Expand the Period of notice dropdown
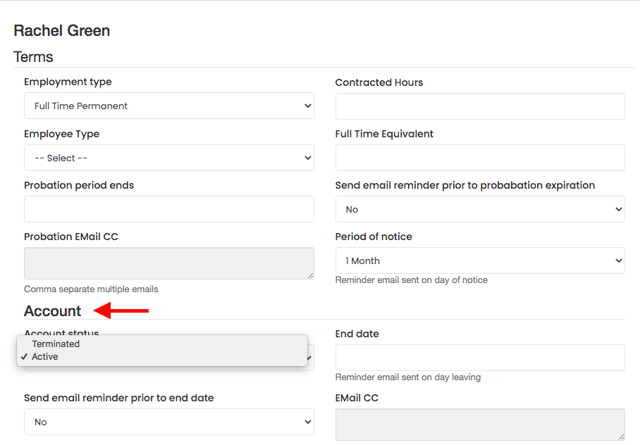The width and height of the screenshot is (640, 445). 479,261
